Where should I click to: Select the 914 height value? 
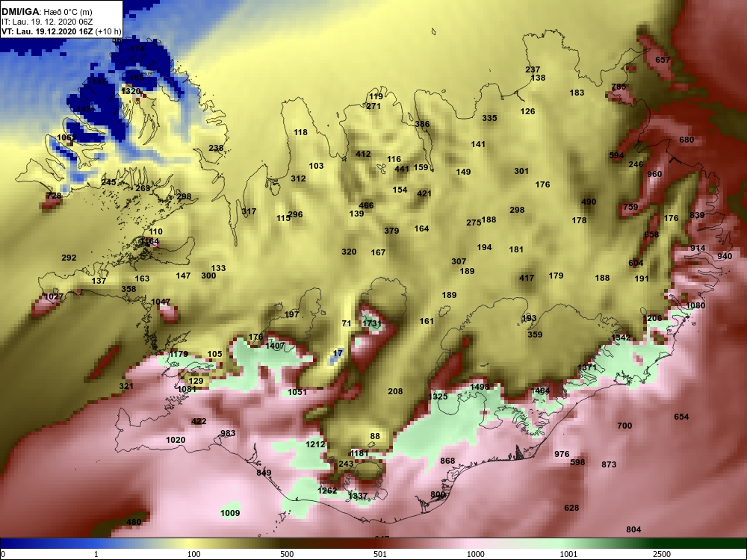pos(698,248)
